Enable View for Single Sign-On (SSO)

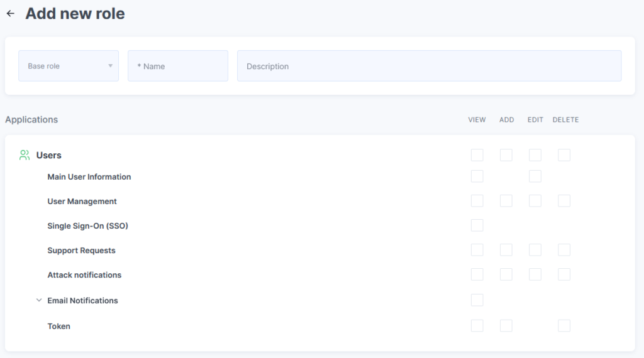click(x=477, y=225)
